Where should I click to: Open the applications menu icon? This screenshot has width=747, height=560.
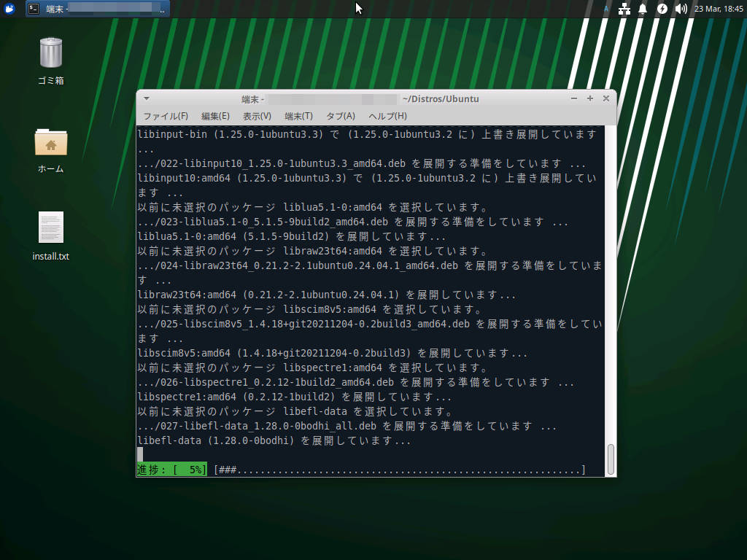click(8, 8)
